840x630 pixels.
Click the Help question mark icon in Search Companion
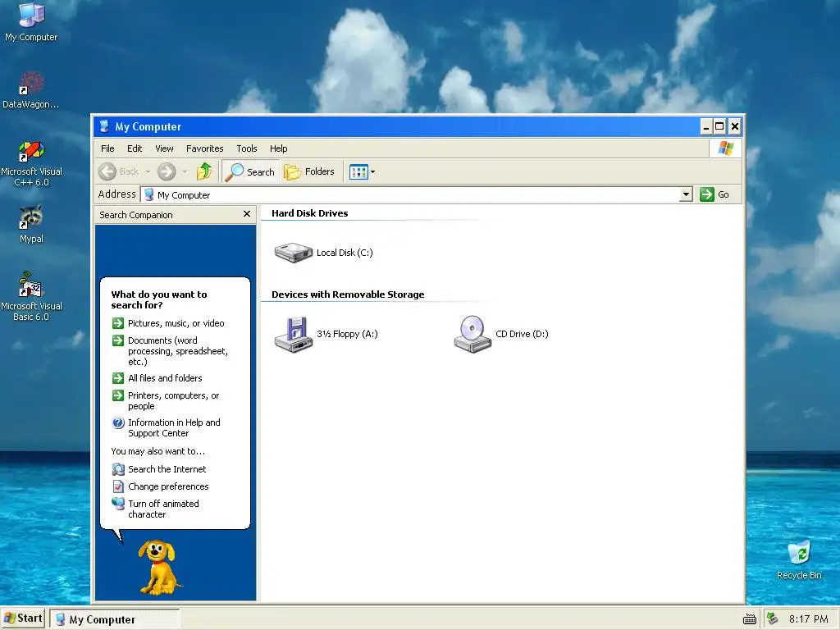click(x=118, y=422)
